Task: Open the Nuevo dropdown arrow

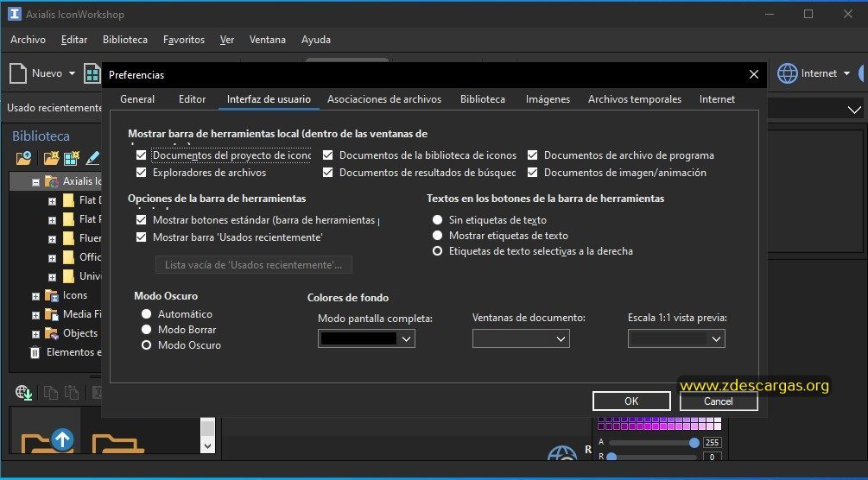Action: coord(72,73)
